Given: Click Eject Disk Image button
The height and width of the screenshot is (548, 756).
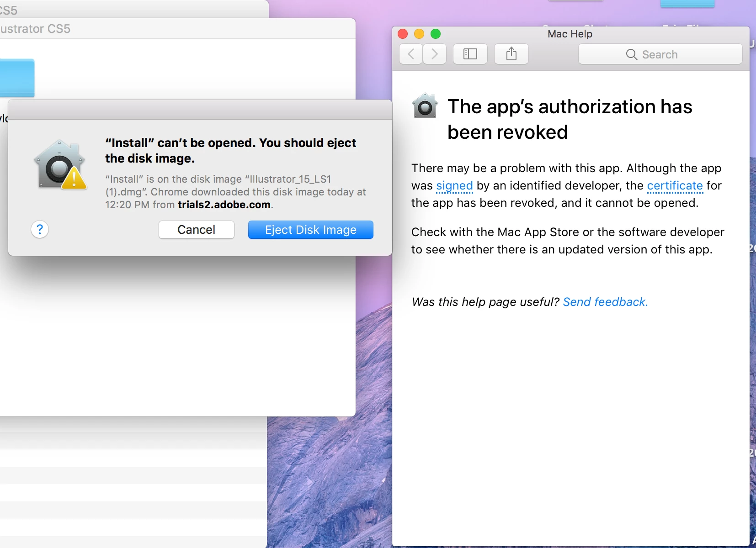Looking at the screenshot, I should coord(311,230).
